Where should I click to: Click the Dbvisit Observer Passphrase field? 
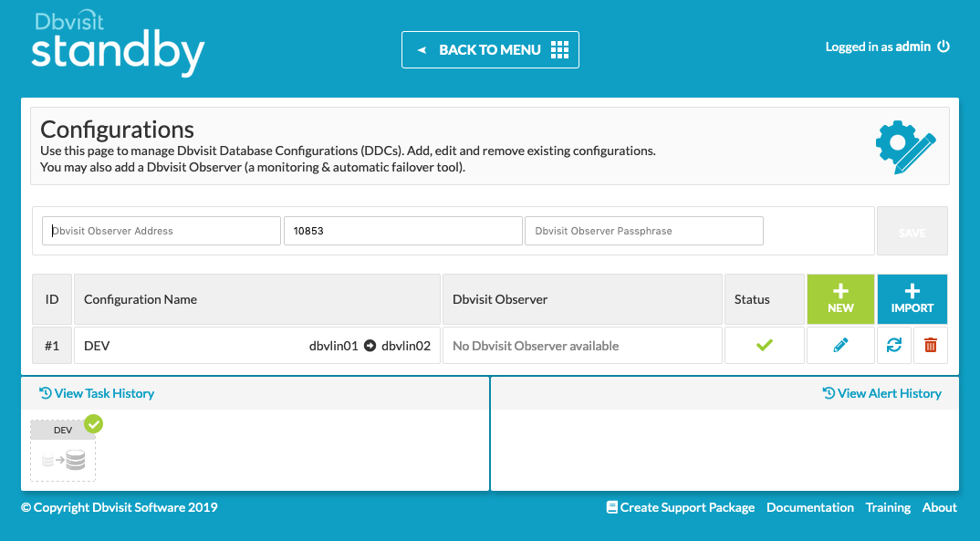click(643, 231)
